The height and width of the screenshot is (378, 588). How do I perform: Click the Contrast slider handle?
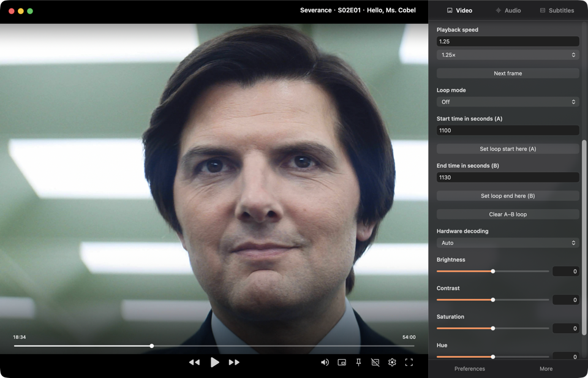tap(492, 300)
